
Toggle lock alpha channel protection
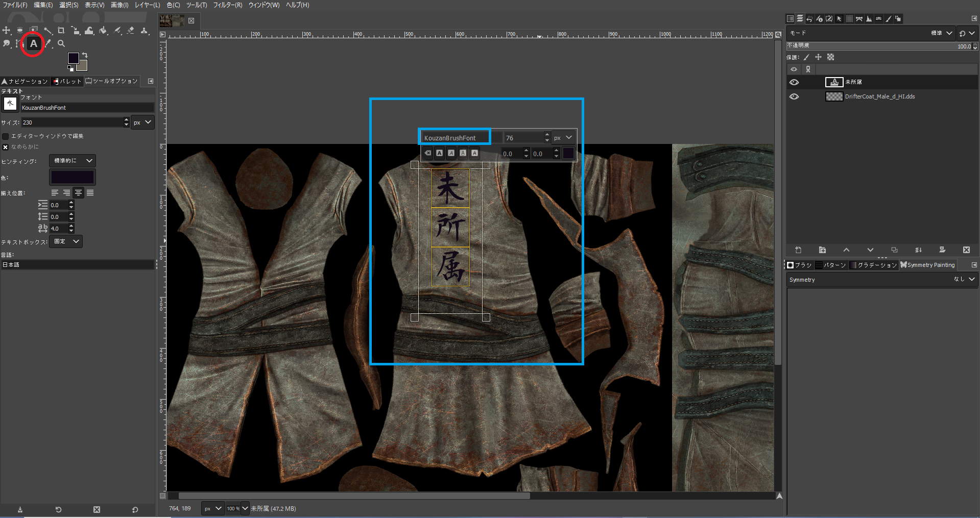[x=830, y=57]
